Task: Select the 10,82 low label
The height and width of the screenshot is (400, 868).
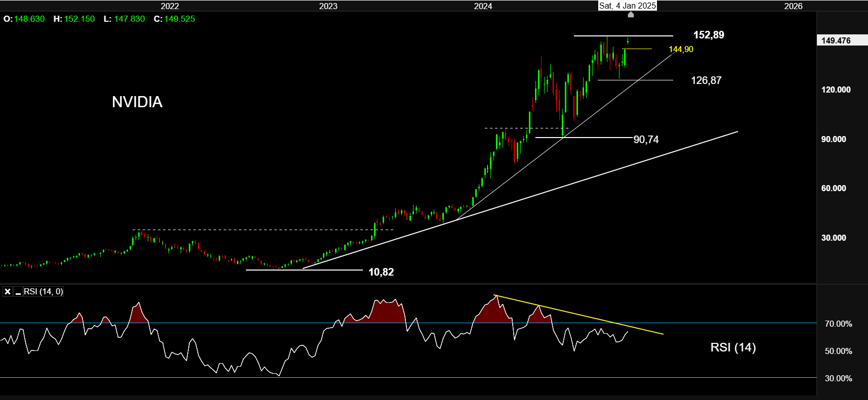Action: (381, 272)
